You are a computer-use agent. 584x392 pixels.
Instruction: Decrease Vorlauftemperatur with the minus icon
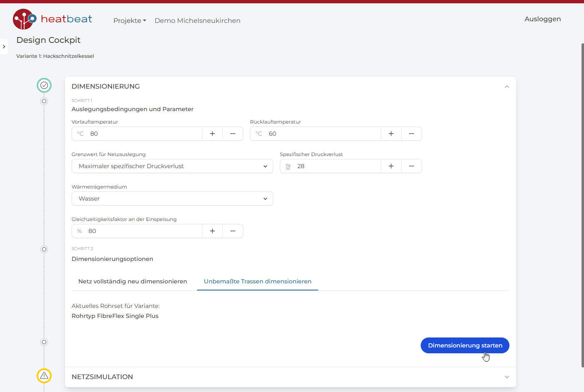[233, 134]
